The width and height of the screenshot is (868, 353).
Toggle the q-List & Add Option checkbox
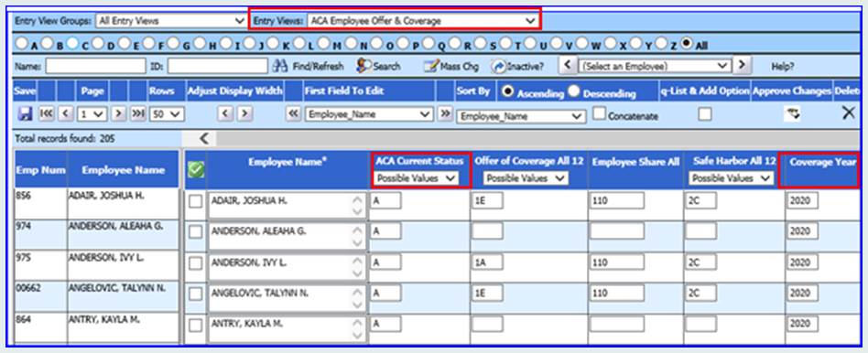(x=705, y=114)
